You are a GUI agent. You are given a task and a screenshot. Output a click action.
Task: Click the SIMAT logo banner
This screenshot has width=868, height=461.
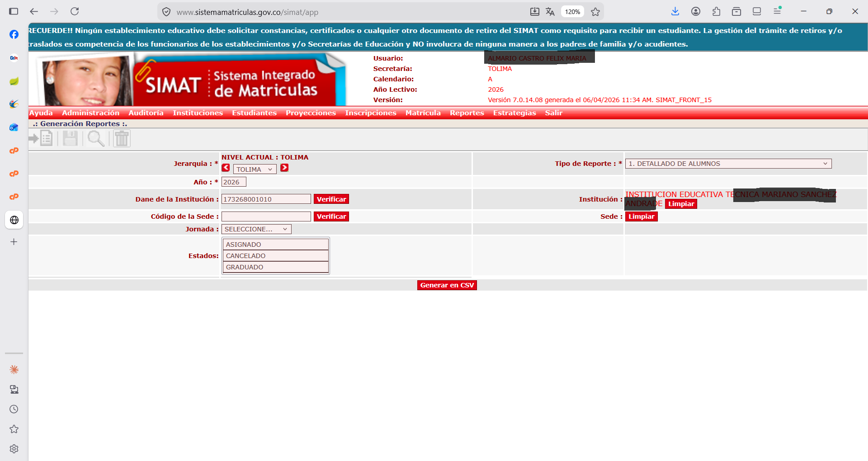pyautogui.click(x=192, y=79)
